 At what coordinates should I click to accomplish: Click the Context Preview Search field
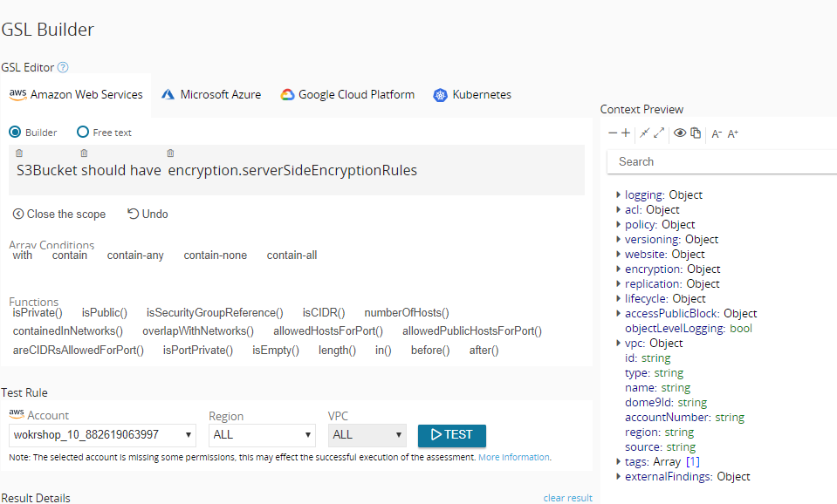click(x=722, y=161)
